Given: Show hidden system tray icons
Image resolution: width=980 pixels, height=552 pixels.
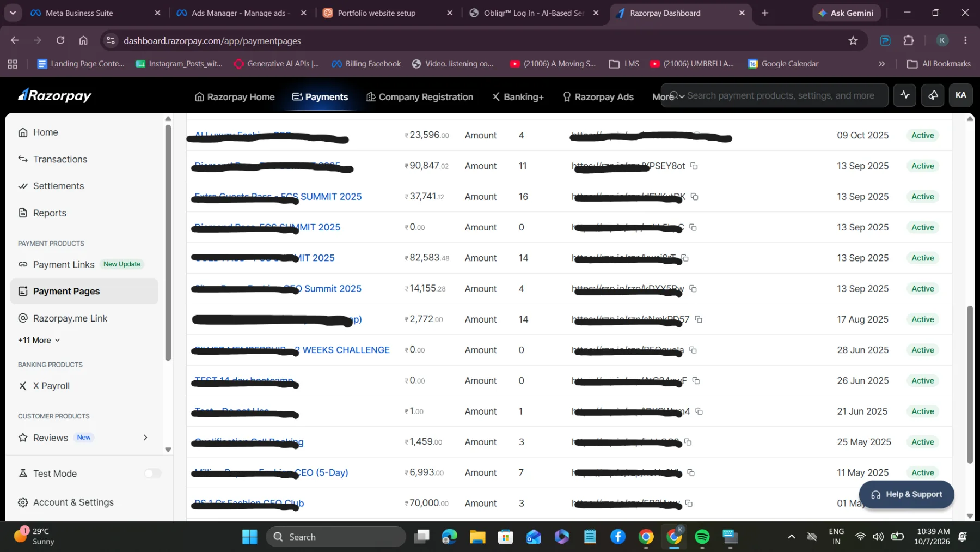Looking at the screenshot, I should pyautogui.click(x=791, y=537).
